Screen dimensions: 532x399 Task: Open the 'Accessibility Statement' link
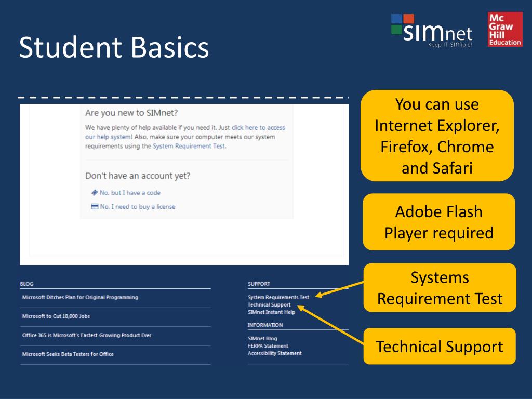pyautogui.click(x=274, y=353)
